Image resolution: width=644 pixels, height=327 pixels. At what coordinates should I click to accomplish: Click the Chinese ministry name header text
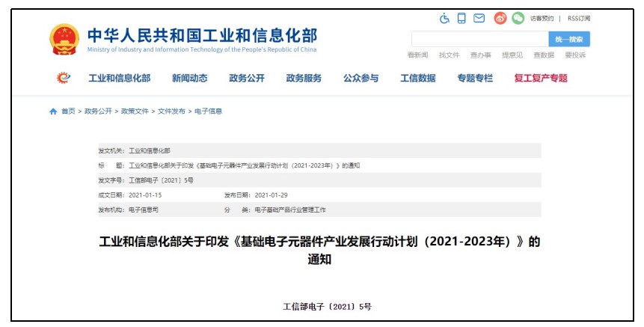click(202, 35)
